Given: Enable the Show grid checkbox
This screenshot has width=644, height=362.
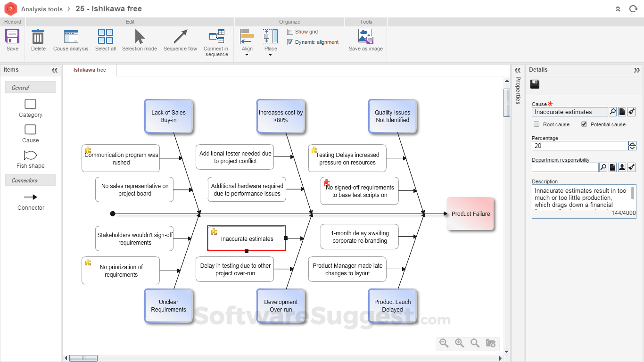Looking at the screenshot, I should coord(290,32).
